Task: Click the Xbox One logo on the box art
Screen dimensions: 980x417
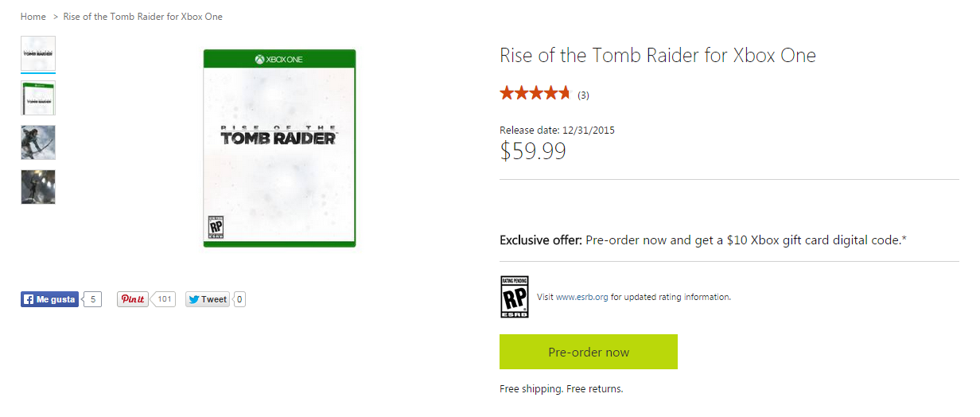Action: coord(278,59)
